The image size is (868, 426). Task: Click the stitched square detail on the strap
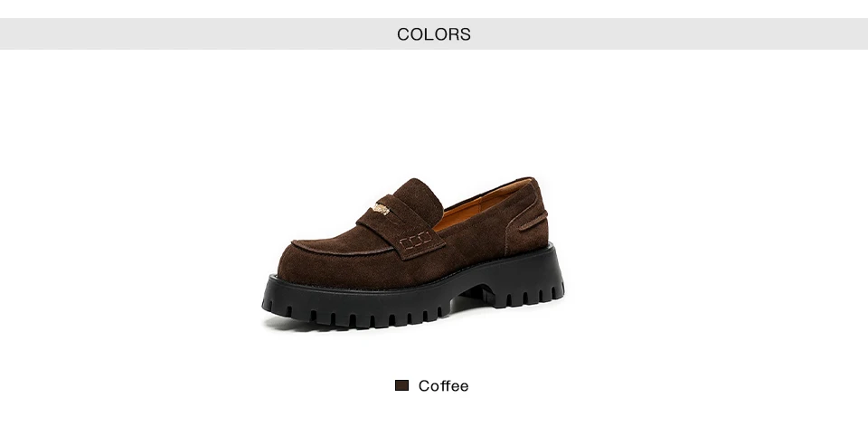[x=416, y=241]
